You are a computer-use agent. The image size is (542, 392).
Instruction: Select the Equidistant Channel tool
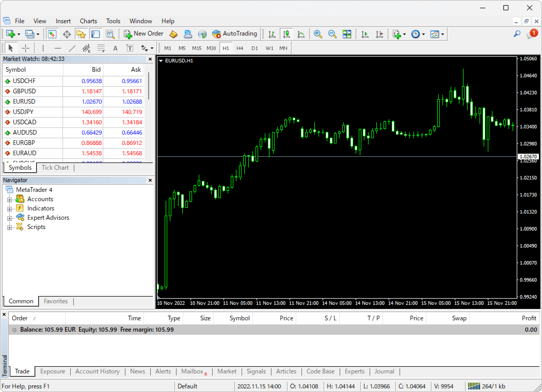86,48
